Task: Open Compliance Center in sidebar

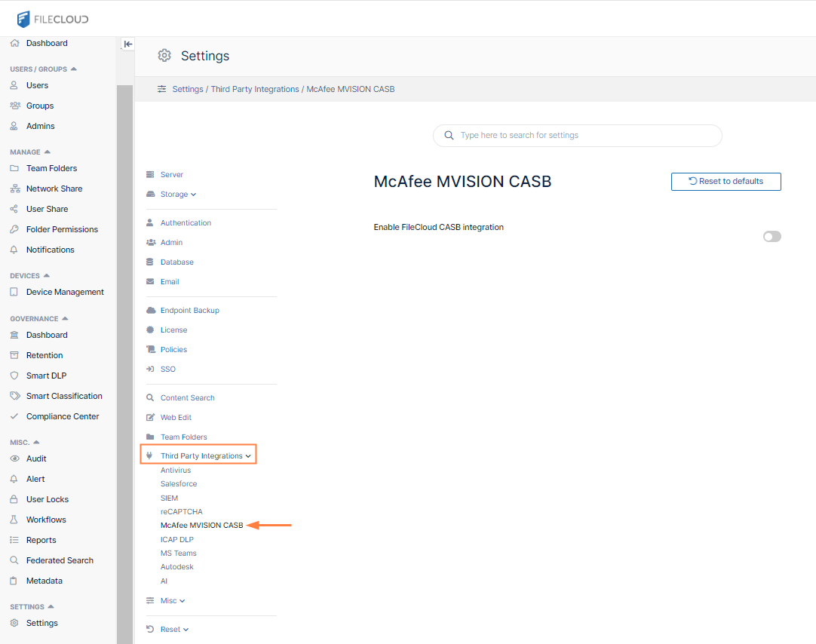Action: 63,416
